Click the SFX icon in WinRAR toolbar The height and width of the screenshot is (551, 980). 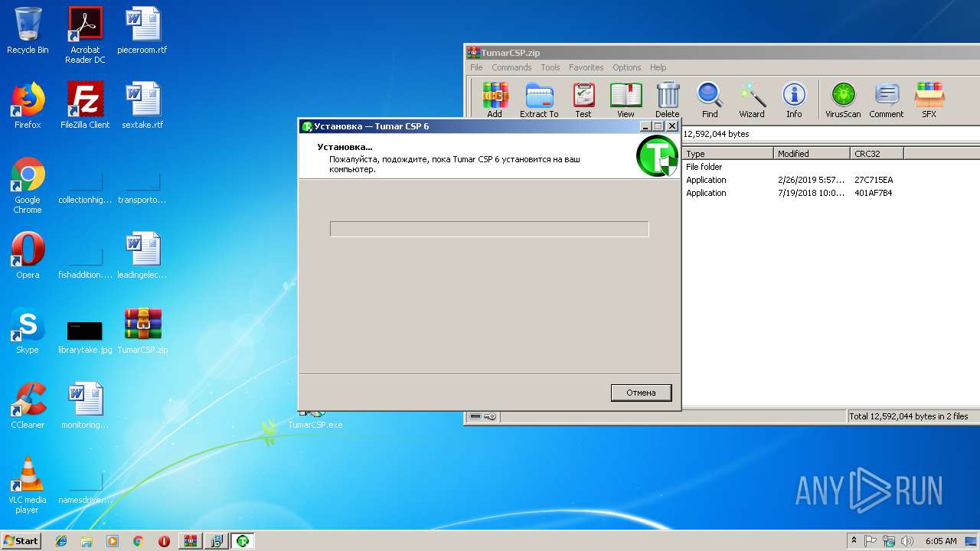pyautogui.click(x=929, y=100)
